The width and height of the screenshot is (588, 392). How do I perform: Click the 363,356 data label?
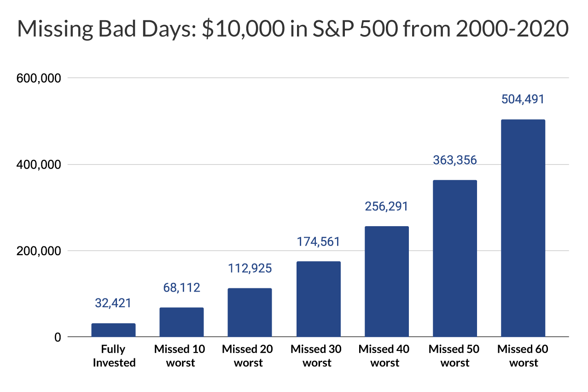click(x=455, y=160)
